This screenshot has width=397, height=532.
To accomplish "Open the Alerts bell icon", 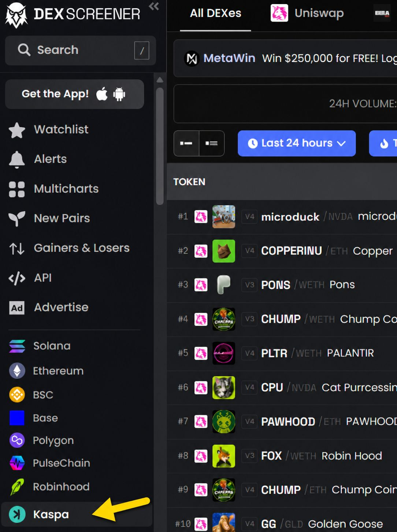I will (17, 159).
